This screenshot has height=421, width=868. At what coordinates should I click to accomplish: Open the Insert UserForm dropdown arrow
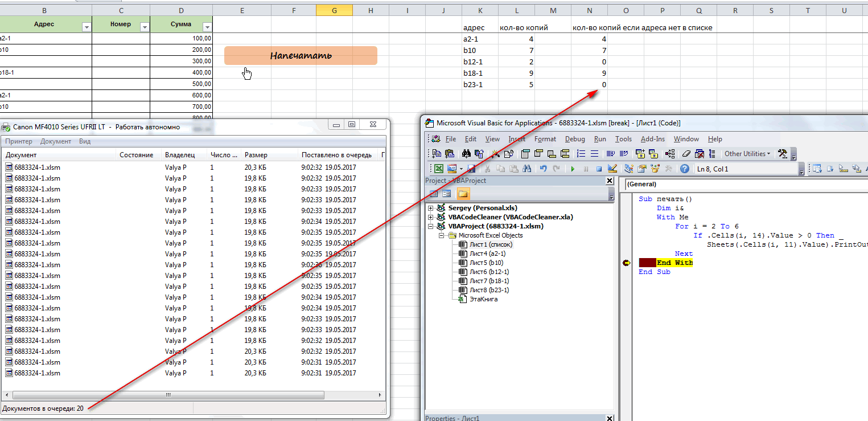(x=460, y=169)
